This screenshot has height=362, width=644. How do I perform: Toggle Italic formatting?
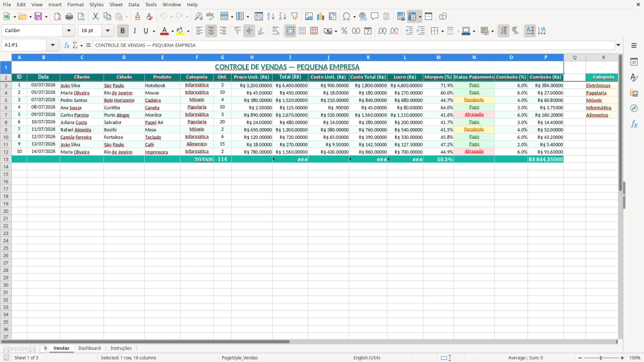click(134, 31)
